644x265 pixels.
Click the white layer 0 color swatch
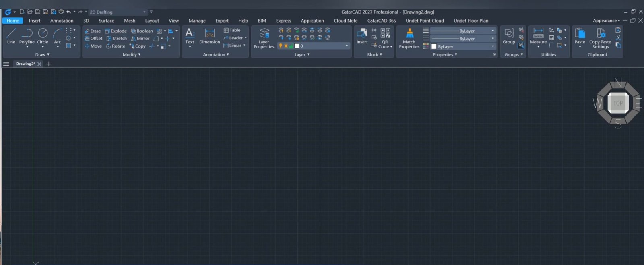(297, 46)
